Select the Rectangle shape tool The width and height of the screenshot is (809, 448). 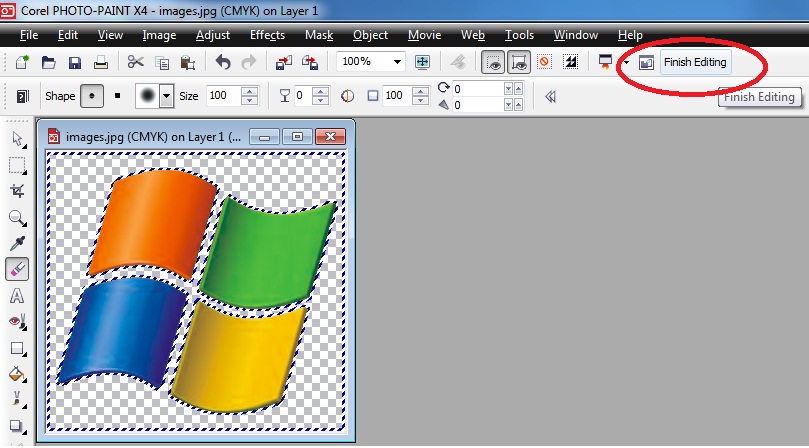tap(17, 348)
